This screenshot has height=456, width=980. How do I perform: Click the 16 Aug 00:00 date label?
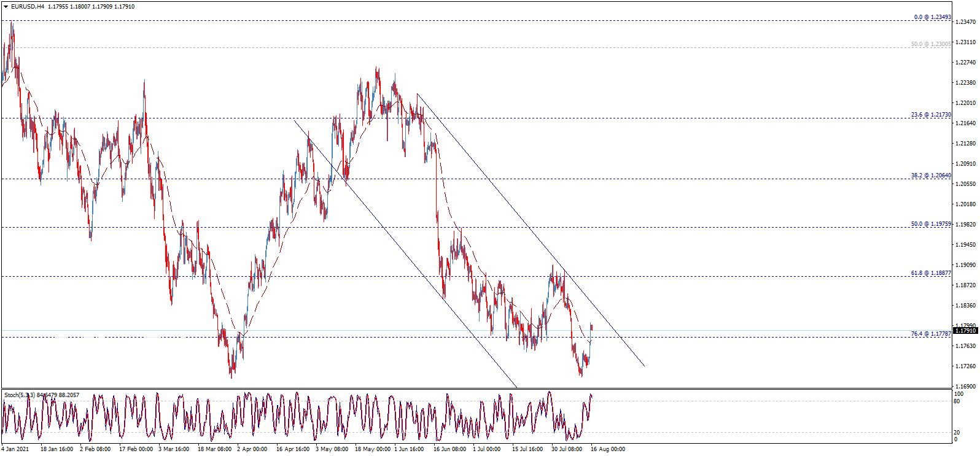pos(607,449)
